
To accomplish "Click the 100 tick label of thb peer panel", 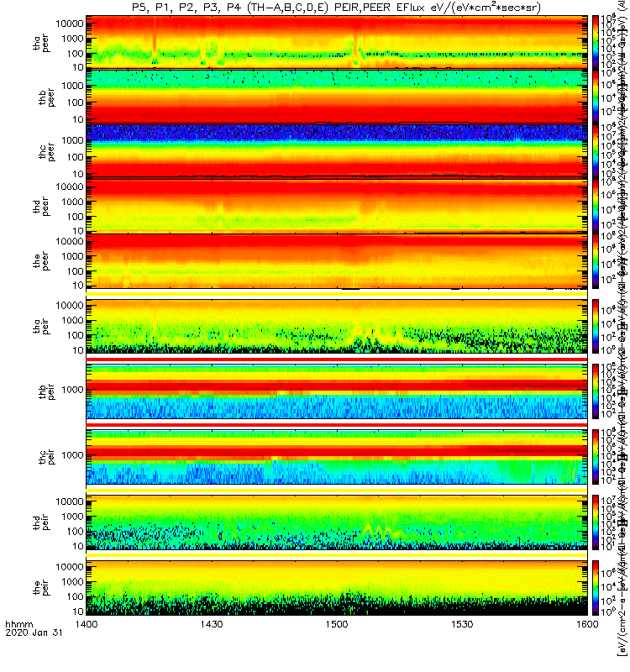I will [75, 102].
